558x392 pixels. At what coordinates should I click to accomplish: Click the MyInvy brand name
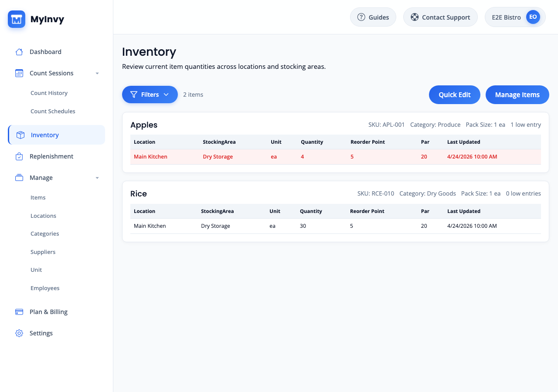(x=47, y=19)
